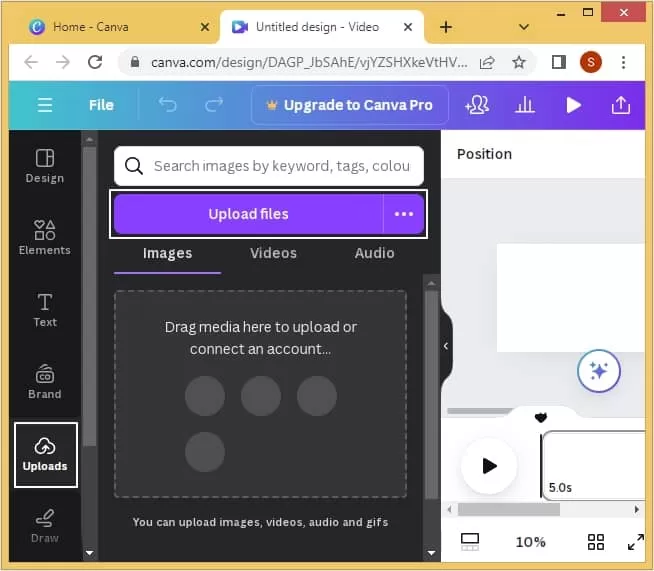Screen dimensions: 654x571
Task: Invite collaborators with add people icon
Action: click(477, 105)
